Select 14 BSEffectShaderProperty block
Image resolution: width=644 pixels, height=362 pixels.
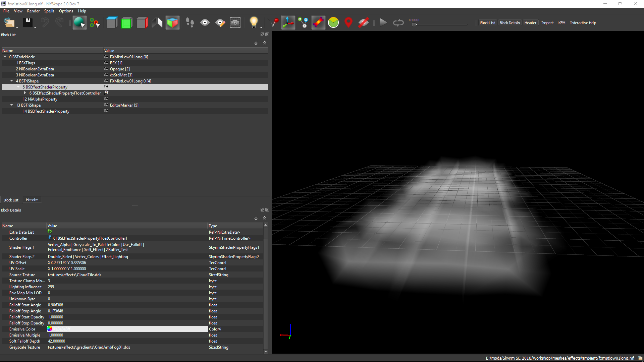point(46,111)
